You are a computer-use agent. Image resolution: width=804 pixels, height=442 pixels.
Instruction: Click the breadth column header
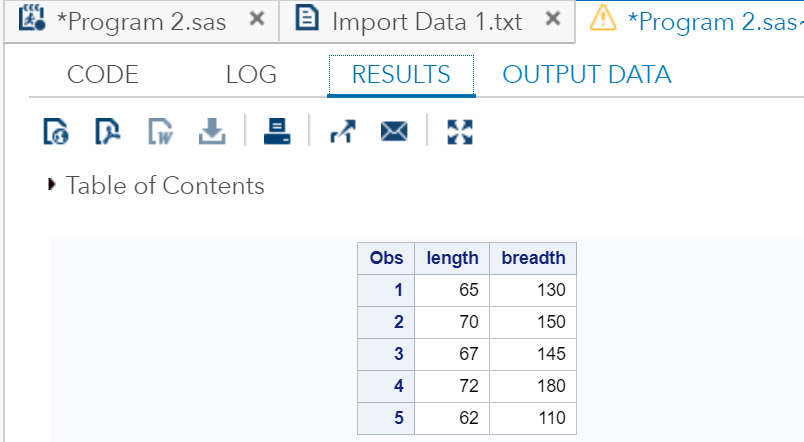(x=533, y=258)
